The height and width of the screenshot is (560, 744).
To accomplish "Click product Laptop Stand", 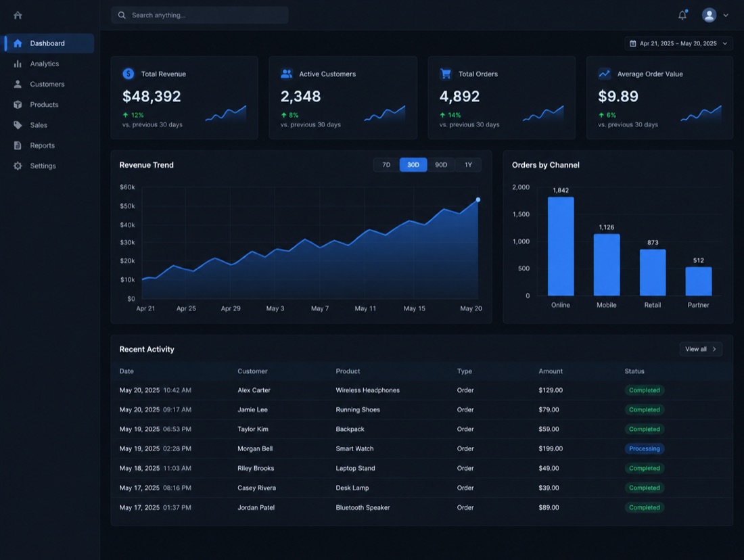I will pyautogui.click(x=355, y=468).
